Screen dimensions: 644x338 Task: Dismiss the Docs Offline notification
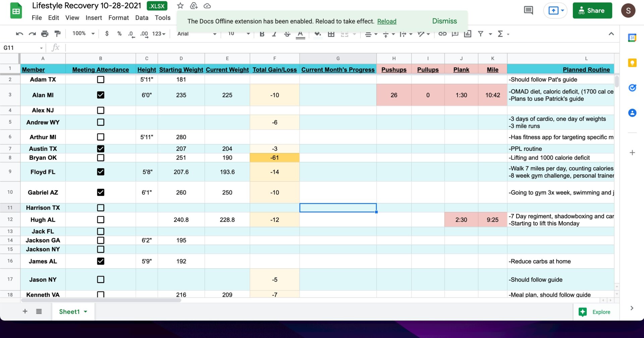pyautogui.click(x=444, y=21)
